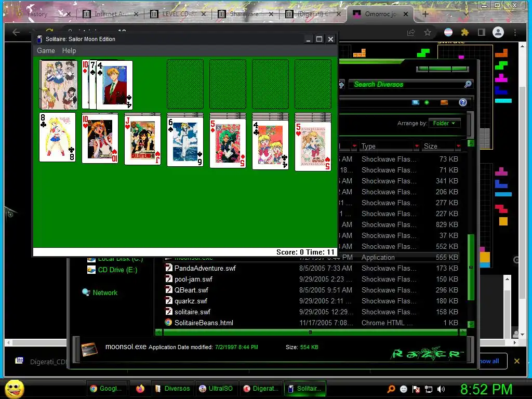This screenshot has height=399, width=532.
Task: Open the browser profile avatar
Action: (x=498, y=33)
